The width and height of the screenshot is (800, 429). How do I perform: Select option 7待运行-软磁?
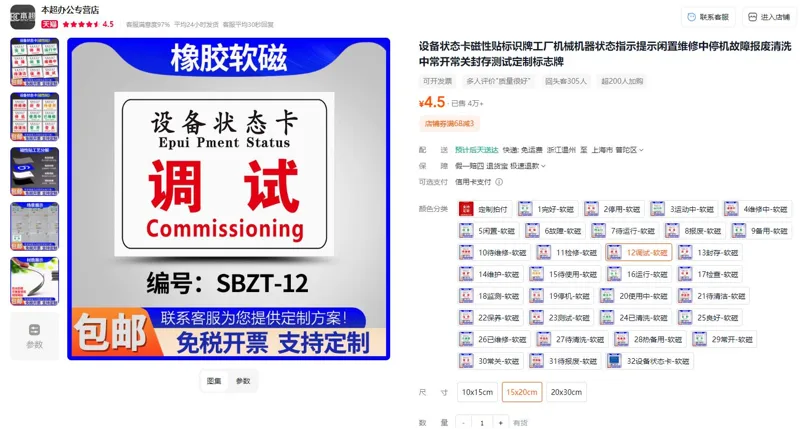click(x=624, y=231)
